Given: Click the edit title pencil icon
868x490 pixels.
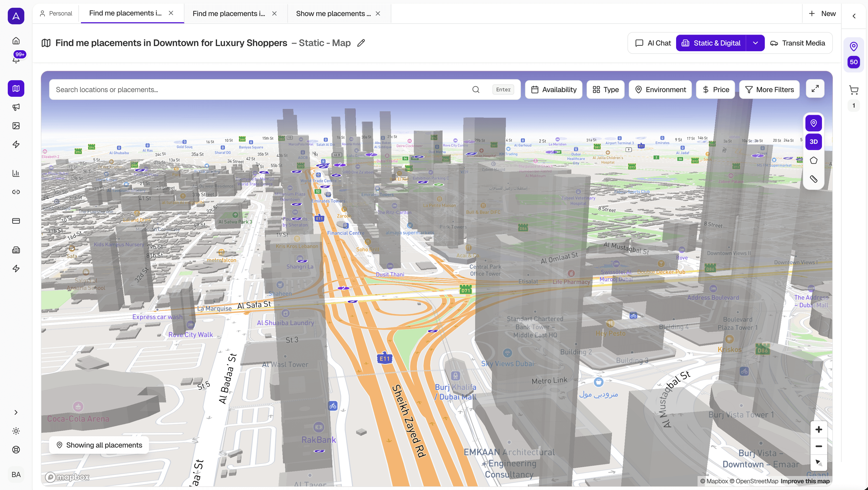Looking at the screenshot, I should 361,43.
